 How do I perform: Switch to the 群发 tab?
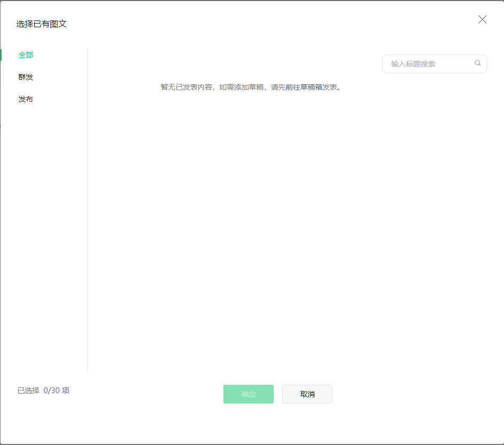[x=26, y=77]
